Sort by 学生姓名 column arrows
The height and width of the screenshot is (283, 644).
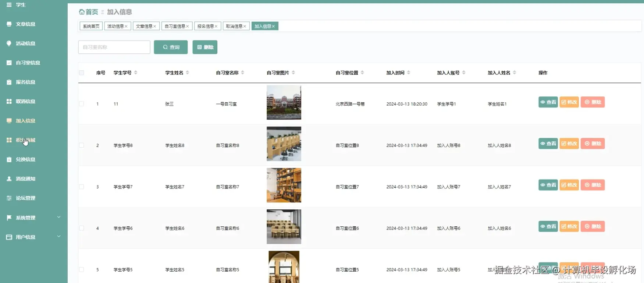[x=188, y=72]
